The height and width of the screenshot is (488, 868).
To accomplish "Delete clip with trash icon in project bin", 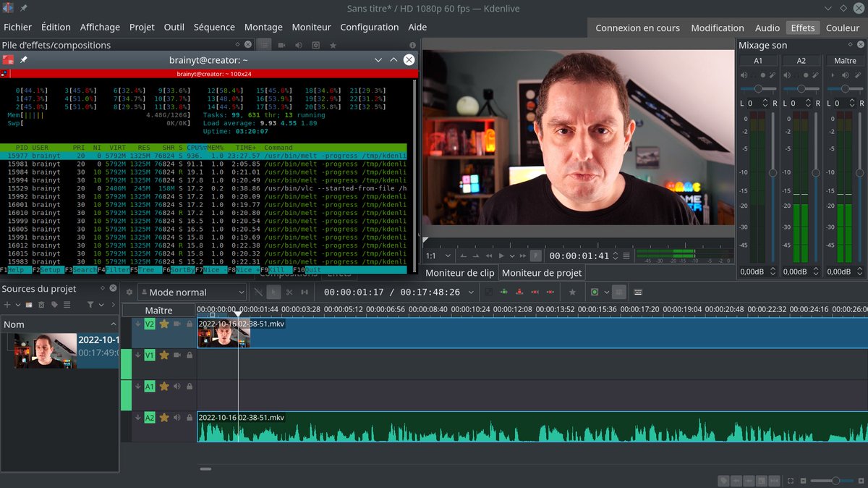I will click(41, 305).
